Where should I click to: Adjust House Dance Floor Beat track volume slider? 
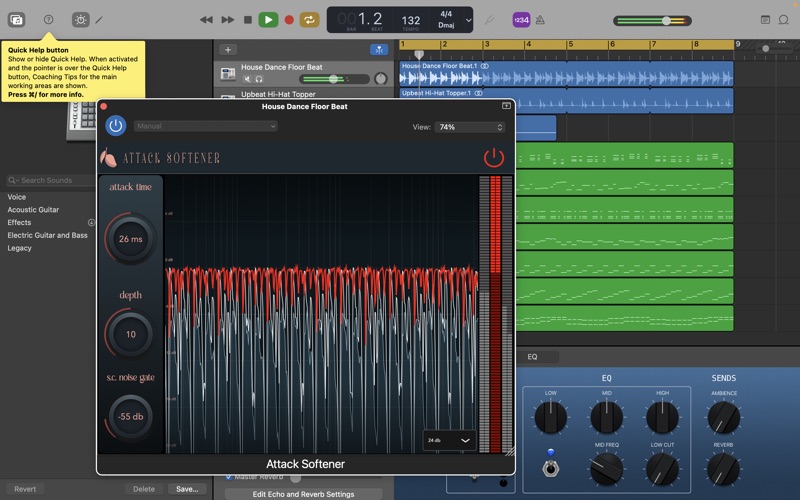(x=335, y=79)
